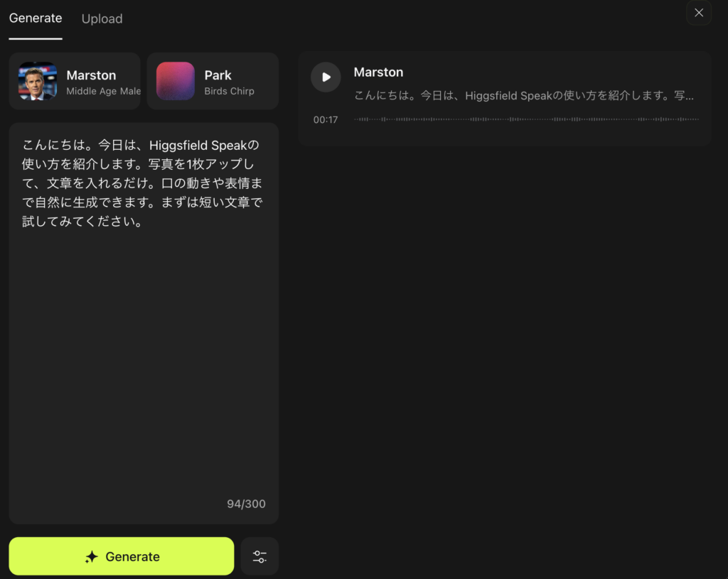The width and height of the screenshot is (728, 579).
Task: Play the generated Marston audio clip
Action: (x=326, y=77)
